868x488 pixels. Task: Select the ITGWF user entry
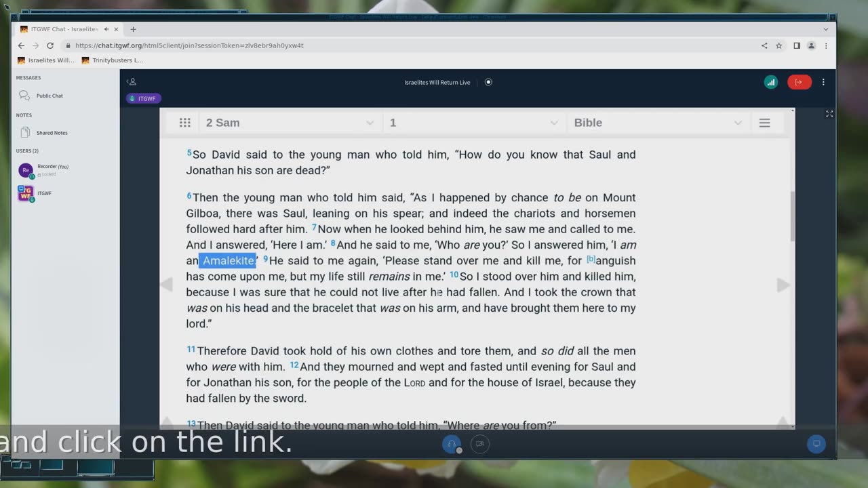[66, 193]
